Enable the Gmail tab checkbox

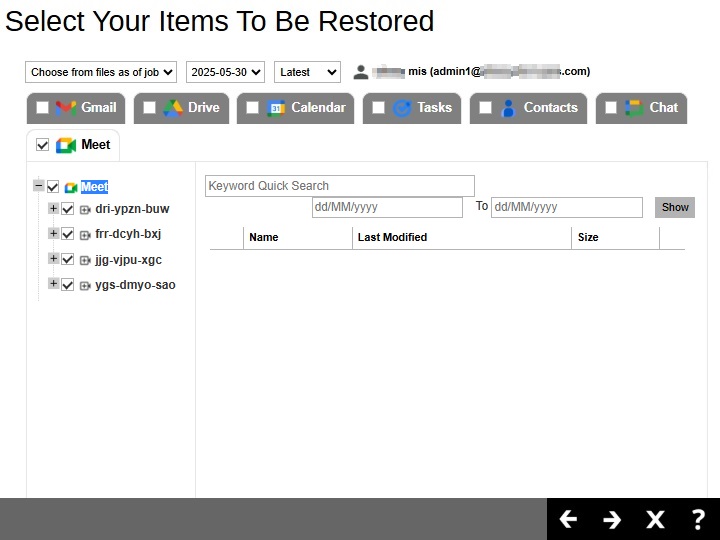click(x=42, y=108)
